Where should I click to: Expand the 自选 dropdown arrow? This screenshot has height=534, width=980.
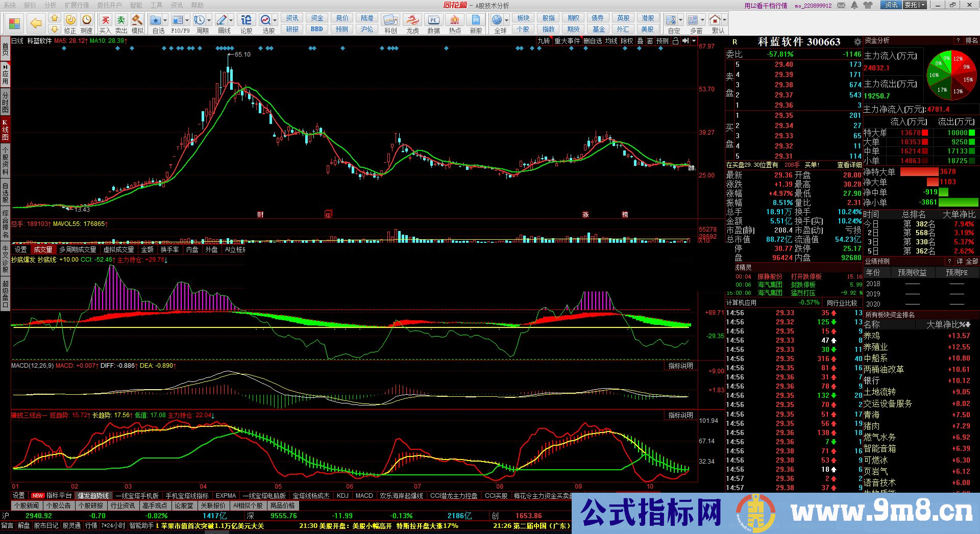tap(165, 20)
